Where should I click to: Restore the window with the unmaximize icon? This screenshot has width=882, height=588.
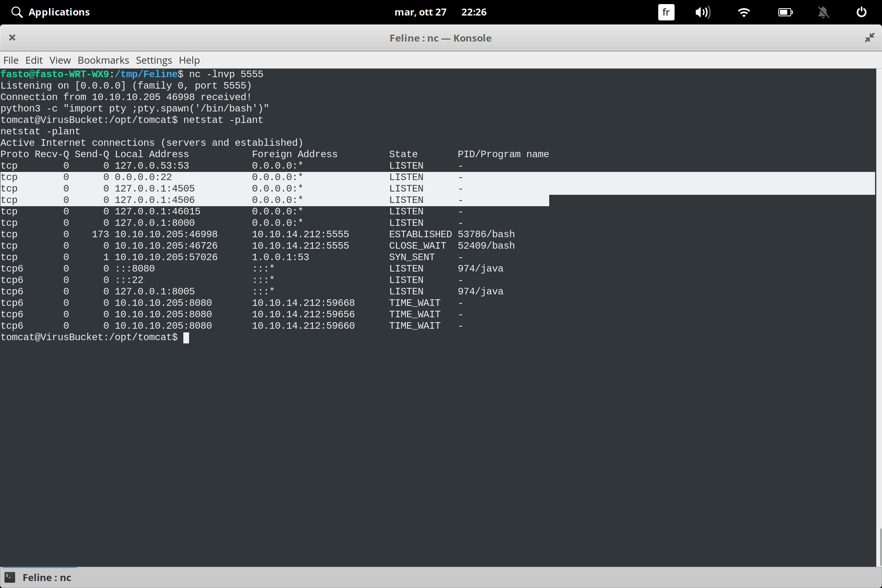pyautogui.click(x=869, y=38)
